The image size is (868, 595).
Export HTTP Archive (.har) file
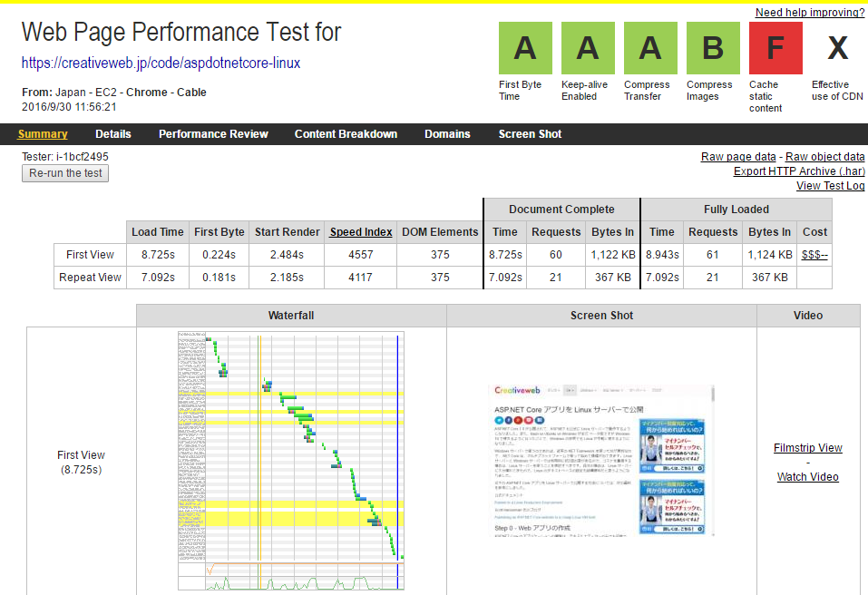(798, 171)
